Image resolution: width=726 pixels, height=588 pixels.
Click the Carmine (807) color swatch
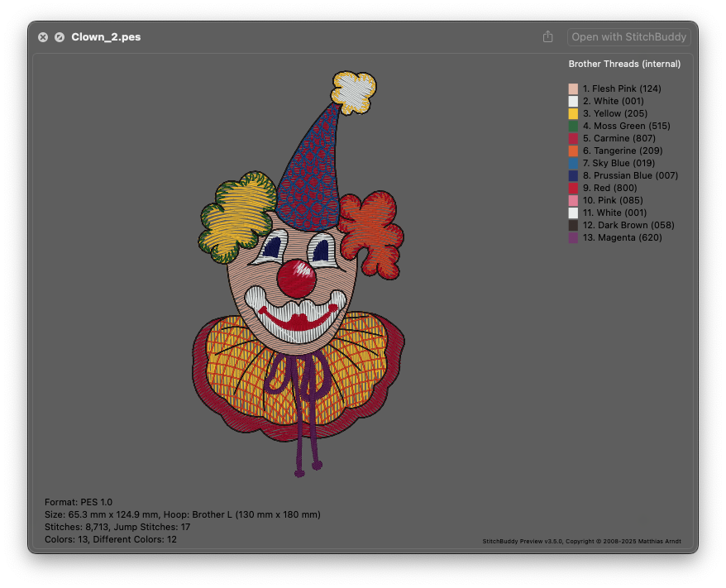(573, 138)
